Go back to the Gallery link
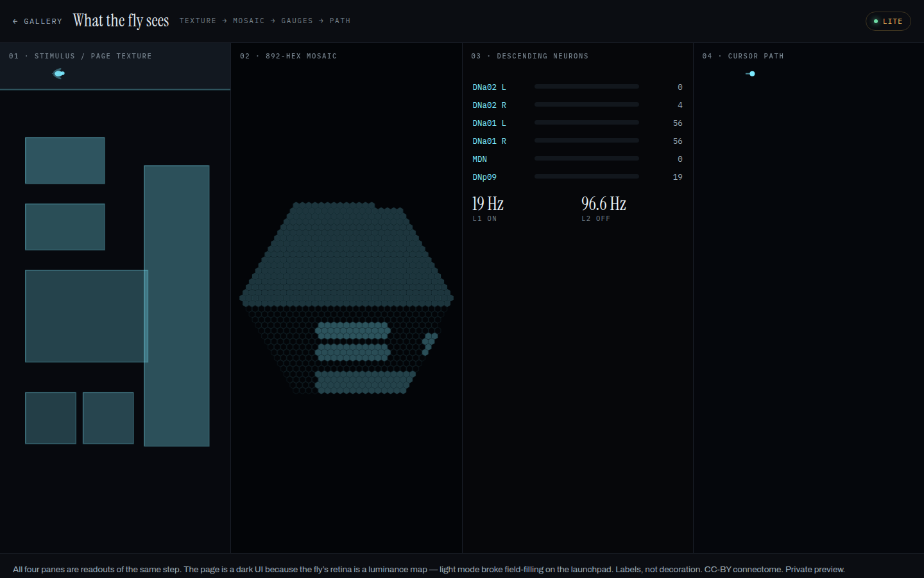 click(37, 21)
